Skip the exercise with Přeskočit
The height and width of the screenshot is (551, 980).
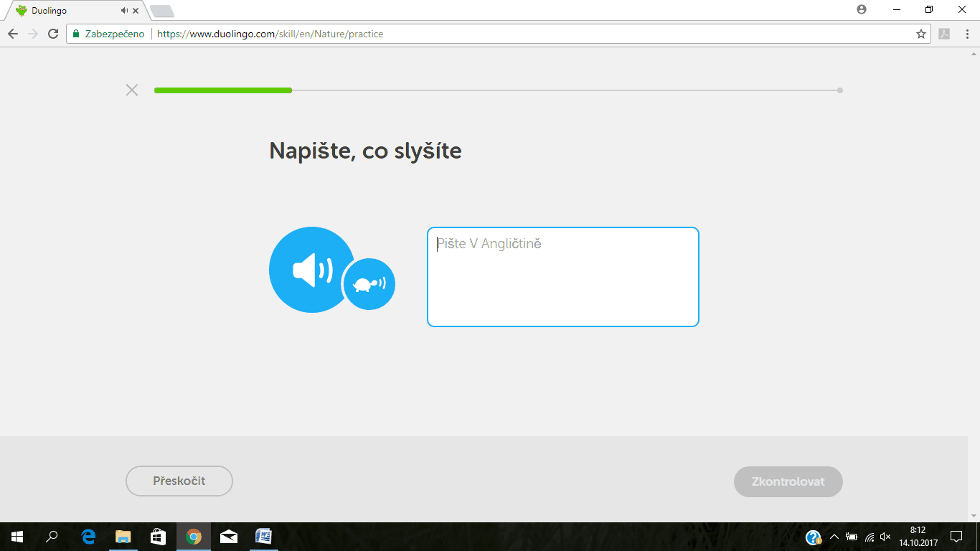[179, 481]
